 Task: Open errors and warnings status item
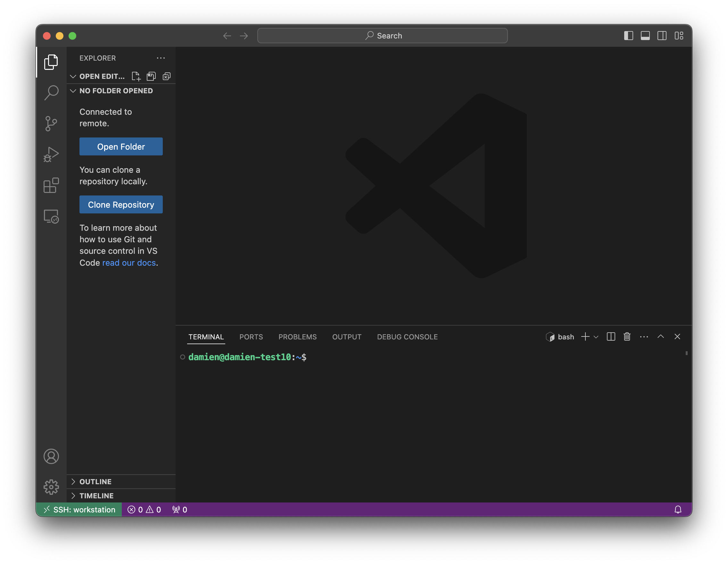tap(144, 510)
